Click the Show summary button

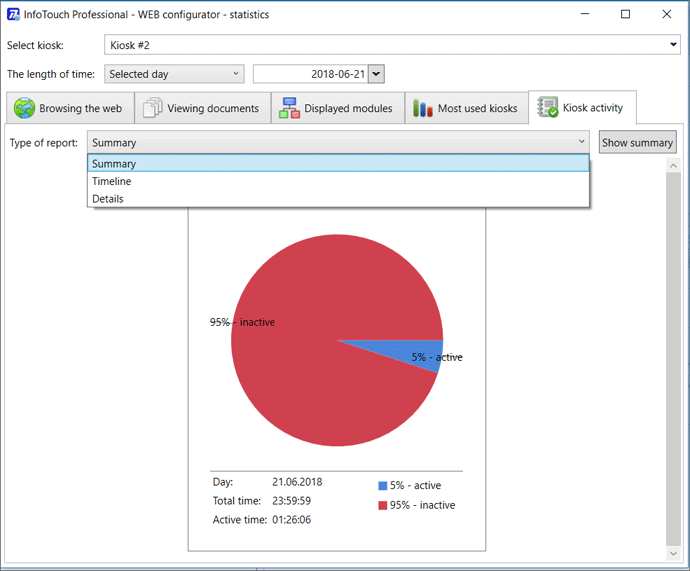637,143
